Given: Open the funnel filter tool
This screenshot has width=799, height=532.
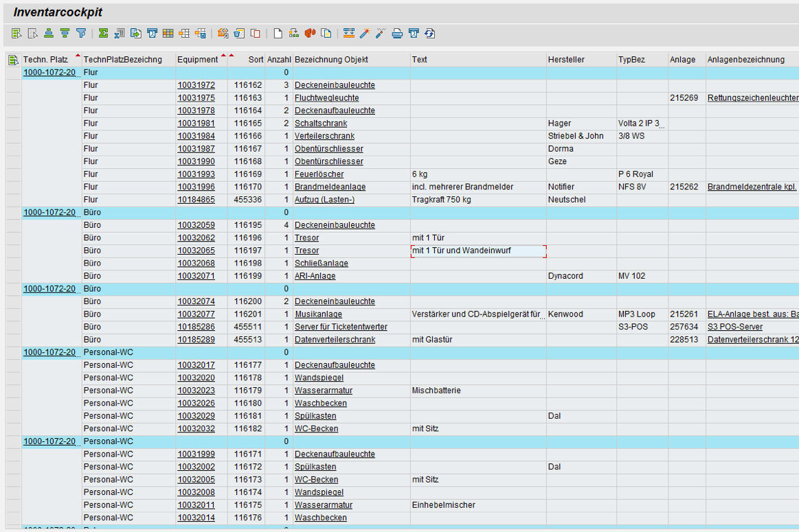Looking at the screenshot, I should click(81, 33).
